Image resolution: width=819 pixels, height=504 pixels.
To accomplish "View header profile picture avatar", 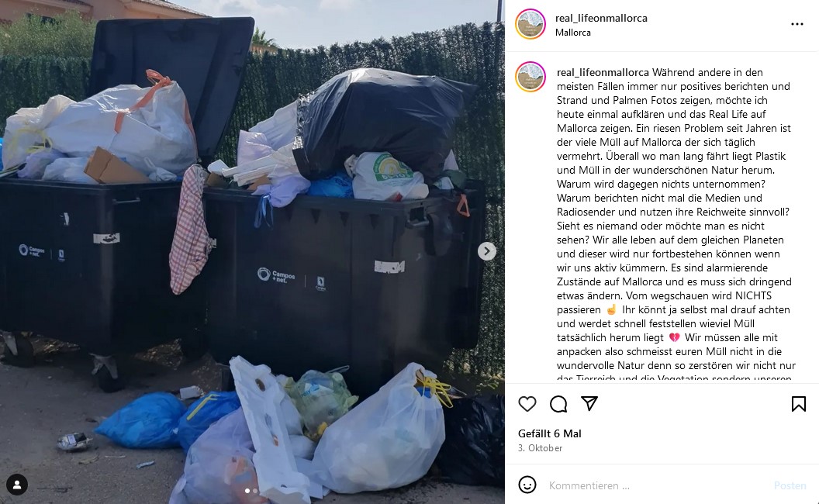I will tap(530, 24).
